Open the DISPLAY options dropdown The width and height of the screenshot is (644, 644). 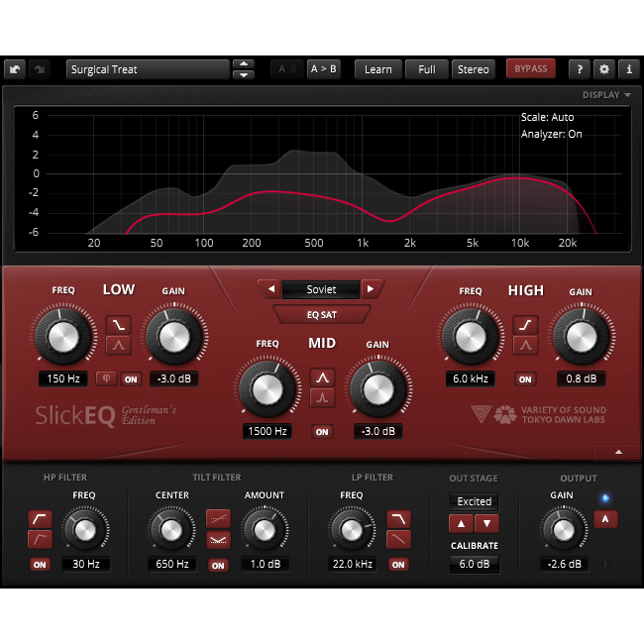pos(606,95)
